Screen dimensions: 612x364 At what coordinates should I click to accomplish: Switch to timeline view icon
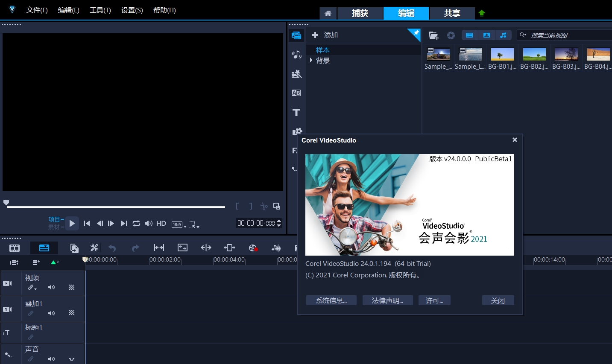tap(44, 248)
